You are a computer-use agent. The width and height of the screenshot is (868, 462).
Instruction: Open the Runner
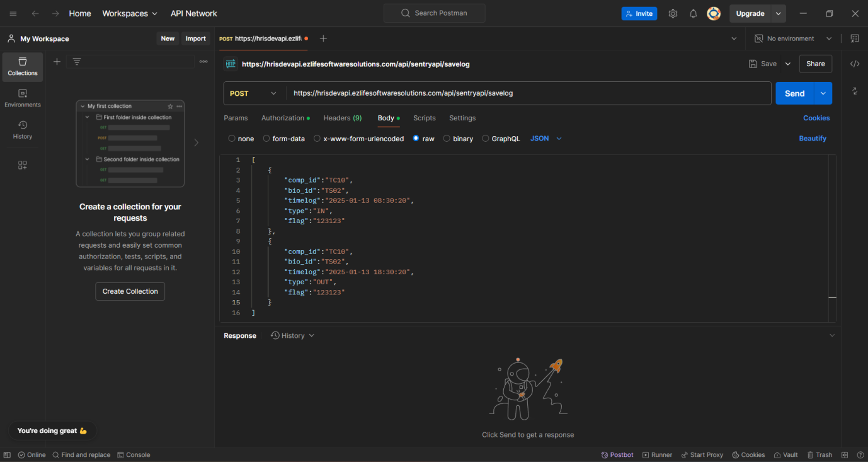657,455
